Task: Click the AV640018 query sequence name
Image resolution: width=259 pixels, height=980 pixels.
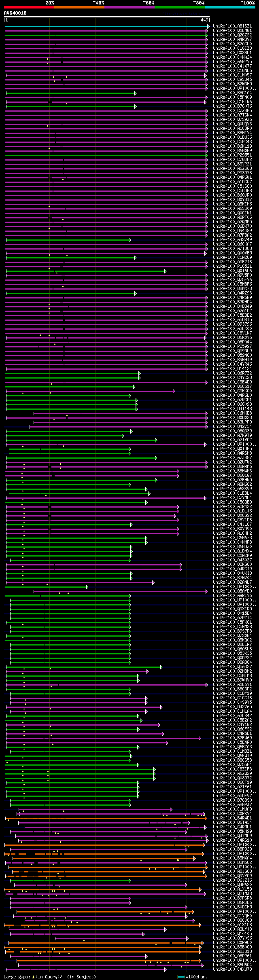Action: pos(15,13)
